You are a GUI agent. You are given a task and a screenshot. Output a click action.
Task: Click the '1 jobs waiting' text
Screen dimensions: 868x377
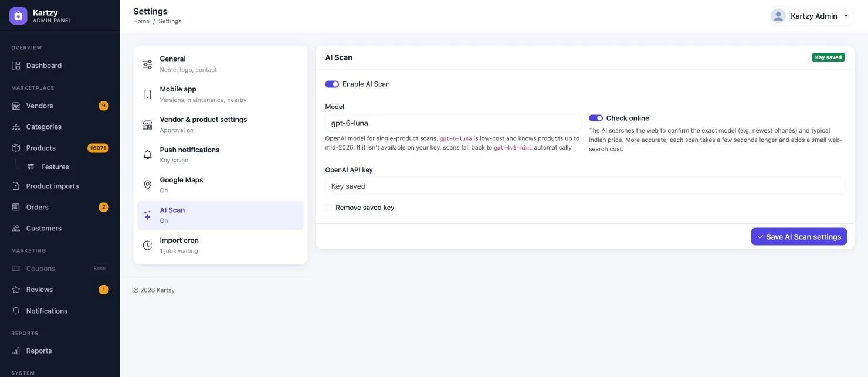(179, 251)
